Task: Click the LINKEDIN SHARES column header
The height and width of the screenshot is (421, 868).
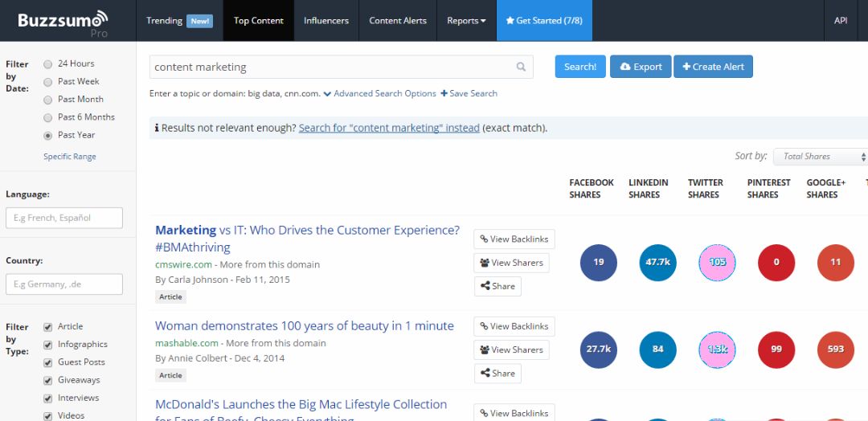Action: coord(649,189)
